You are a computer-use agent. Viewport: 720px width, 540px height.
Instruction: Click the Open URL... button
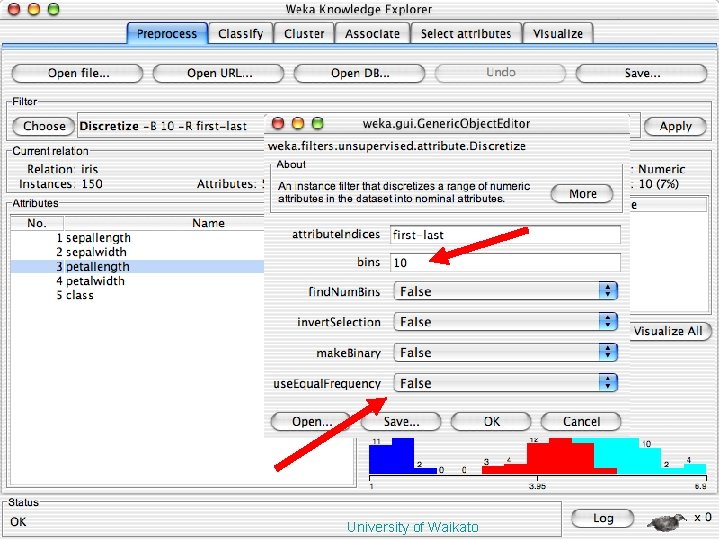pos(219,73)
